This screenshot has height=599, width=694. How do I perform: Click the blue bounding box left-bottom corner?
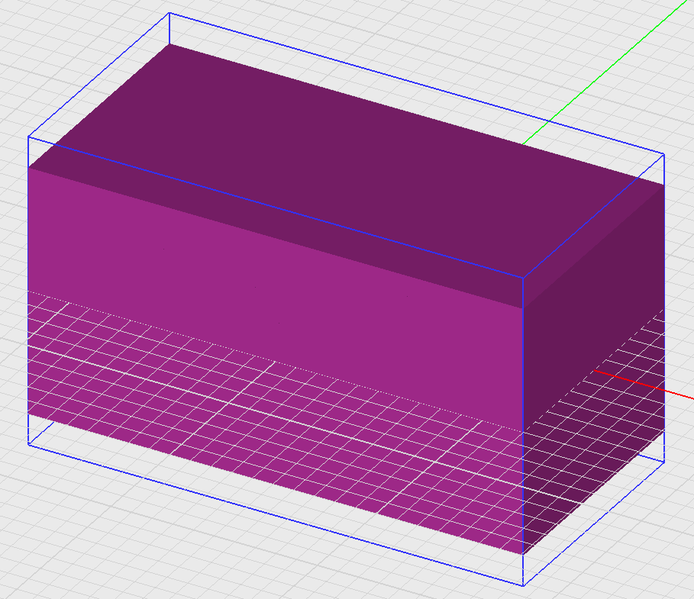click(26, 441)
